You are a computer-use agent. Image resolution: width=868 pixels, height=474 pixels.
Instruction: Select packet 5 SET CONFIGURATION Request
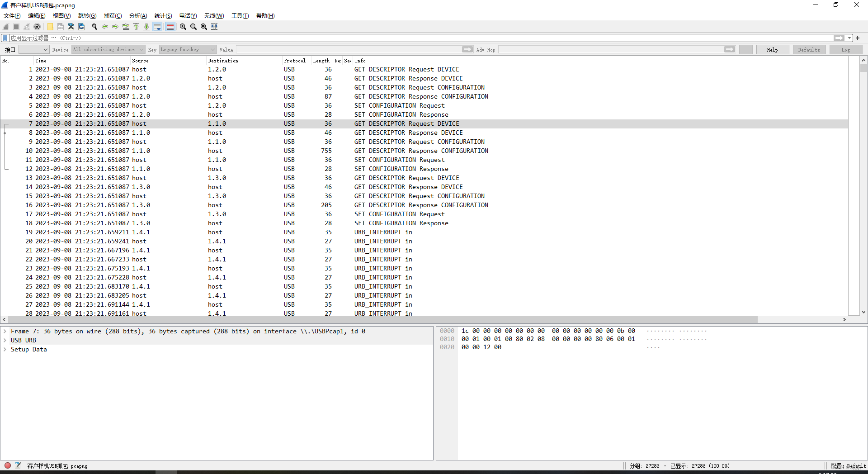pyautogui.click(x=424, y=106)
